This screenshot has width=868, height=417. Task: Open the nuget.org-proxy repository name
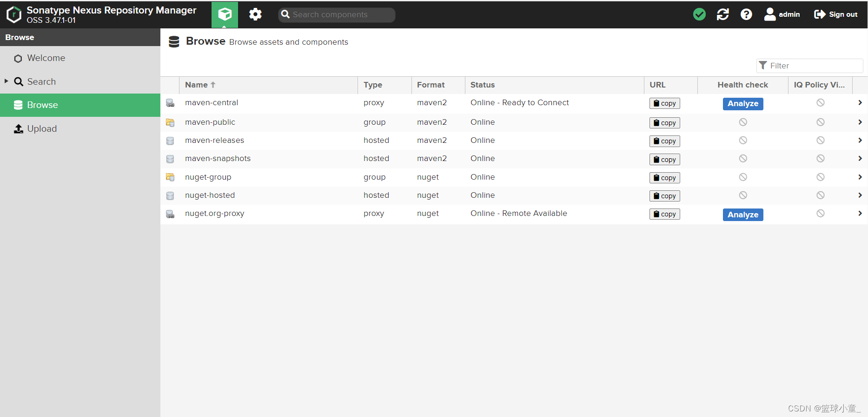click(x=214, y=213)
